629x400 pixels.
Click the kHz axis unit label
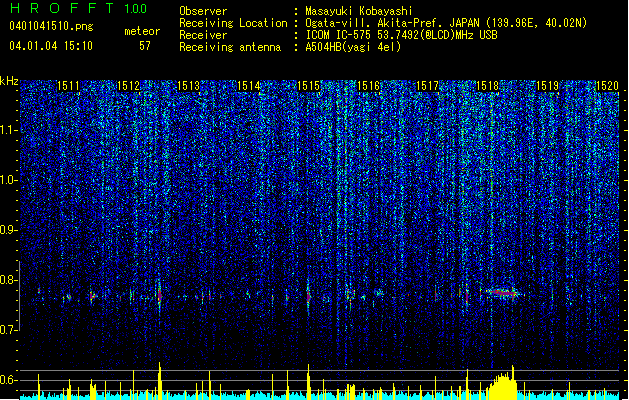pos(9,81)
